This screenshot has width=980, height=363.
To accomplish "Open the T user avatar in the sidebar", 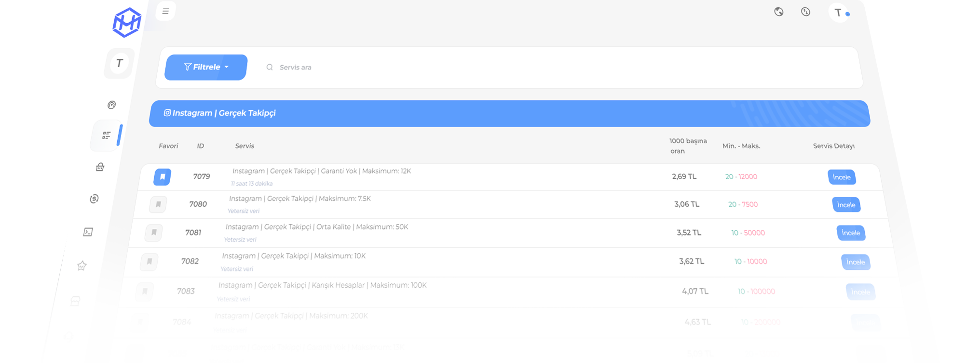I will coord(119,63).
